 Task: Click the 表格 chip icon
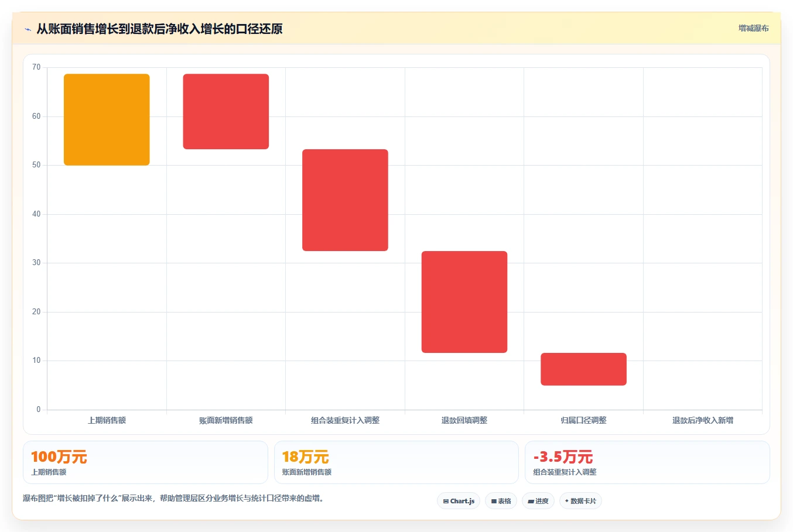coord(494,501)
